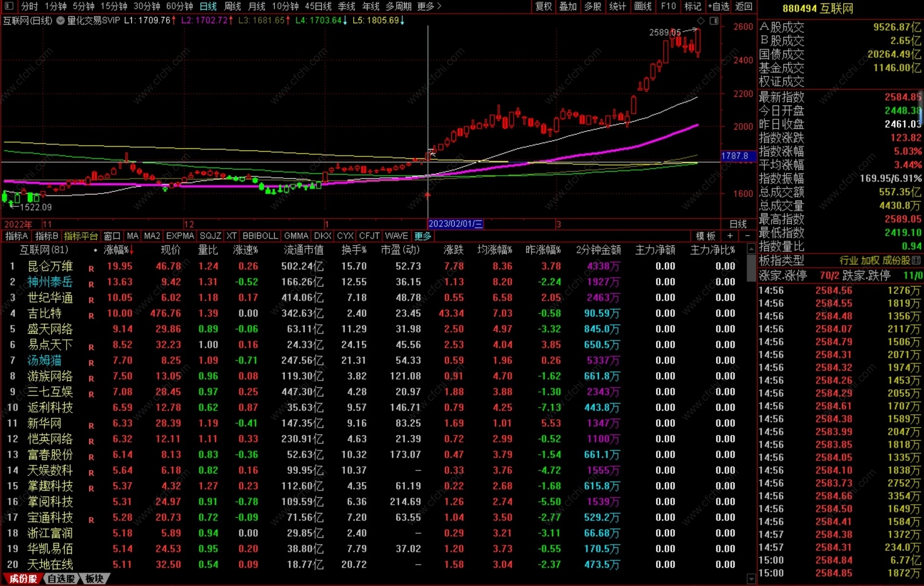Expand 更多 indicators list
Viewport: 924px width, 586px height.
coord(423,236)
